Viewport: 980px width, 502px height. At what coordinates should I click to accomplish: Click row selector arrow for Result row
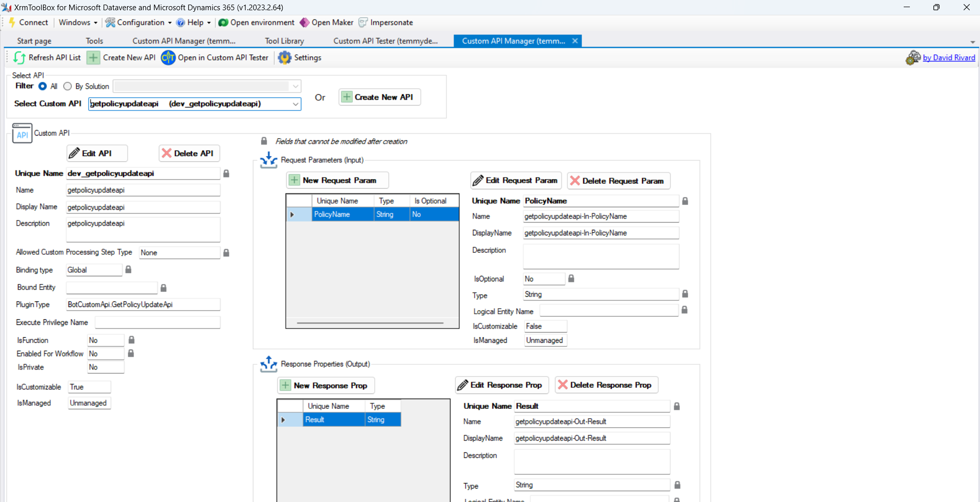[284, 420]
